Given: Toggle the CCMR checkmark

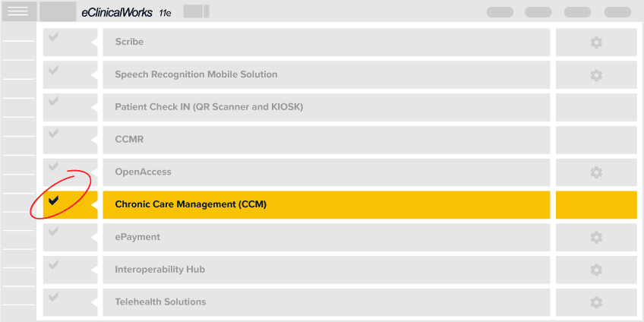Looking at the screenshot, I should click(53, 134).
